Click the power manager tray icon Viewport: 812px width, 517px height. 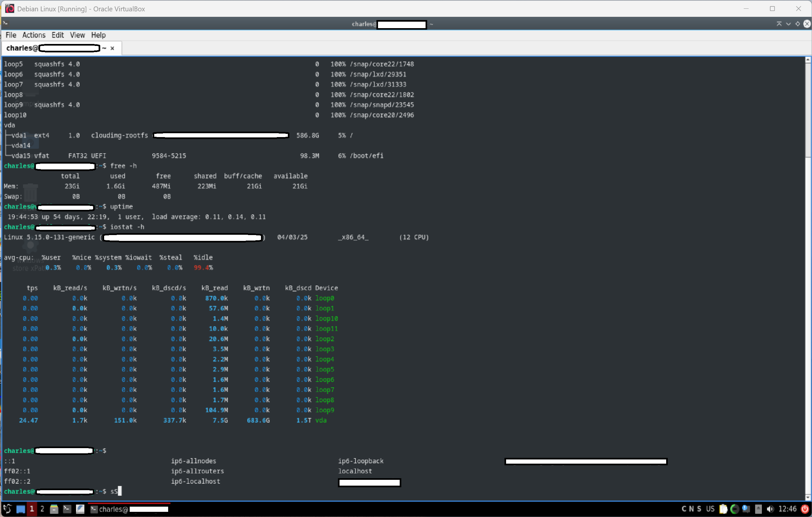[x=734, y=509]
